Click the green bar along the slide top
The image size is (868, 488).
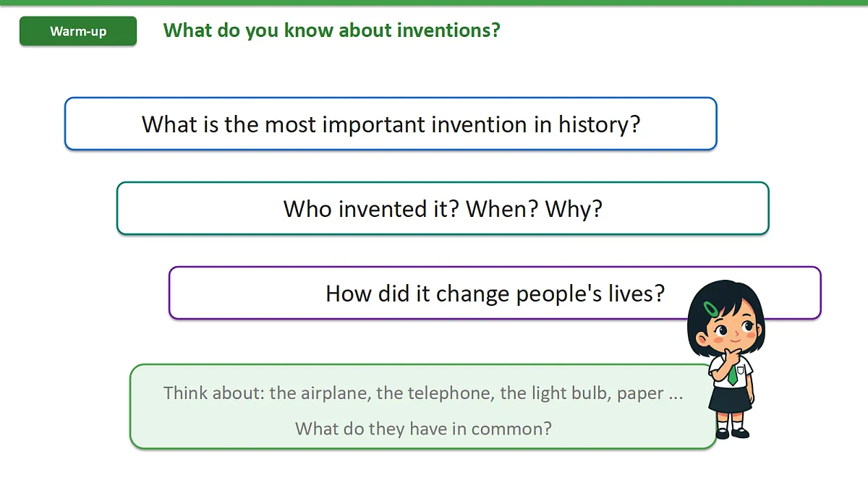coord(434,2)
